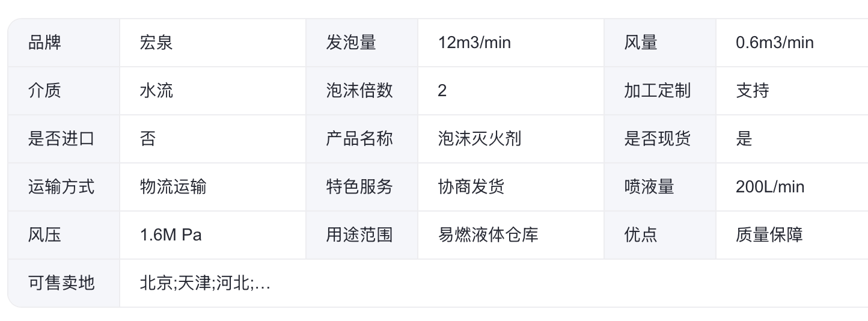Click the 1.6M Pa 风压 value
868x321 pixels.
171,235
